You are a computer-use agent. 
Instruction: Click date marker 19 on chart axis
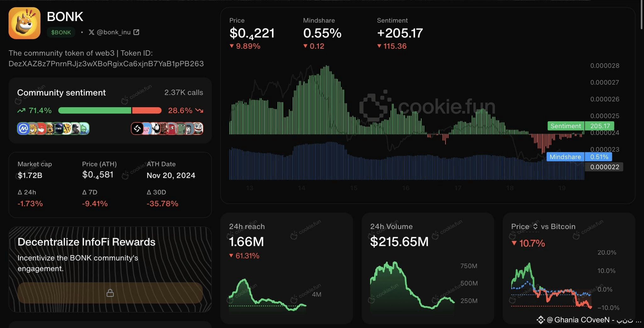click(x=562, y=188)
